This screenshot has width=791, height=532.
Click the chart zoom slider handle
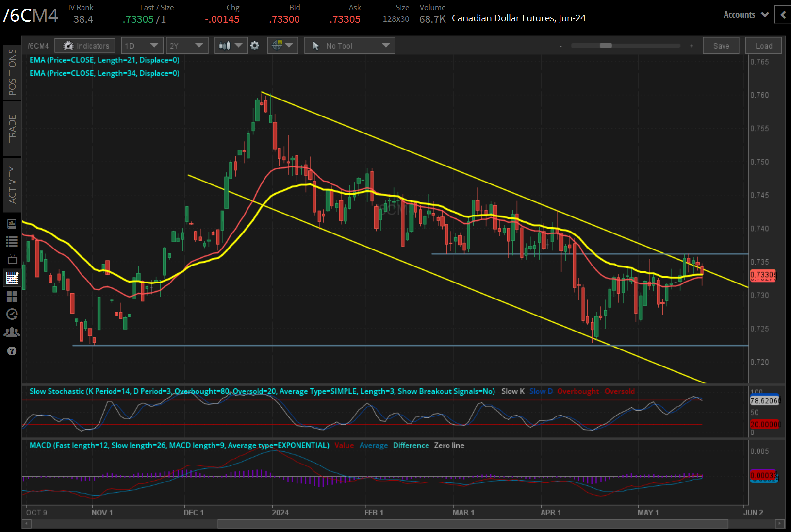(606, 46)
